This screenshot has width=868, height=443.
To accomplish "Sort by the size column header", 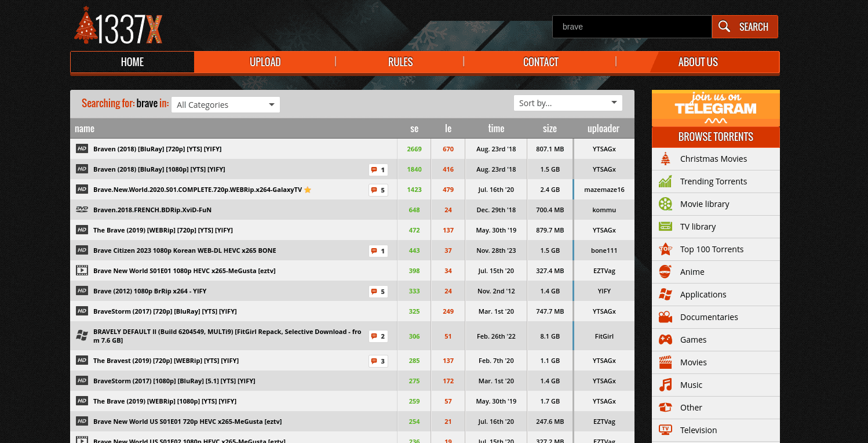I will pyautogui.click(x=550, y=129).
